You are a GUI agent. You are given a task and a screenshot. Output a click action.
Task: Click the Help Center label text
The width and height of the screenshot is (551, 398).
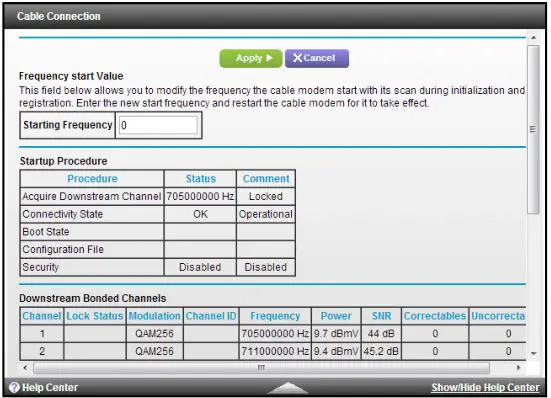50,387
